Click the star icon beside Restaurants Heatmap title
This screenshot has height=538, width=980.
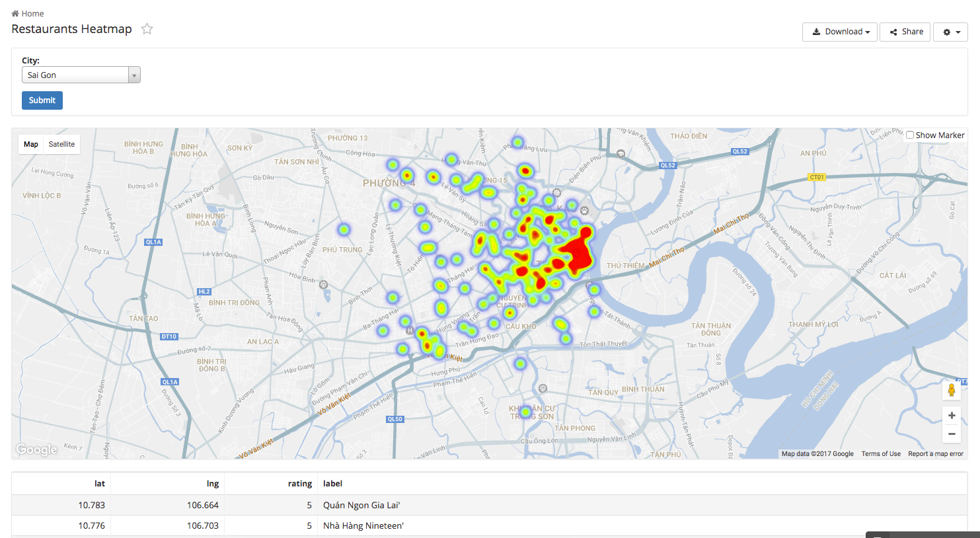tap(147, 28)
